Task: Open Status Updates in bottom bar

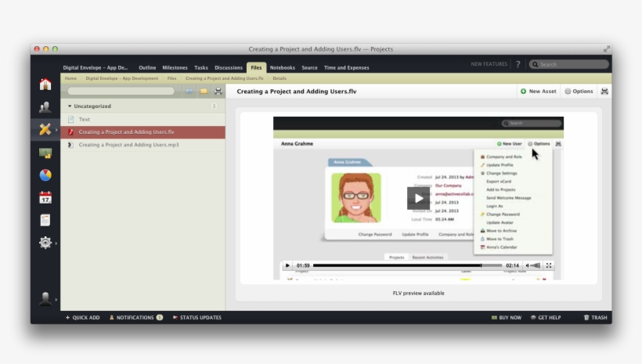Action: [x=197, y=317]
